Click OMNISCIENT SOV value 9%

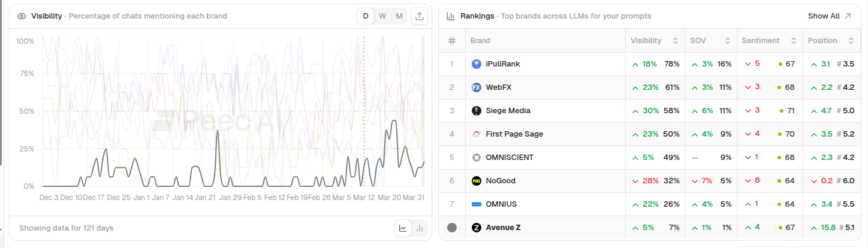pyautogui.click(x=726, y=158)
